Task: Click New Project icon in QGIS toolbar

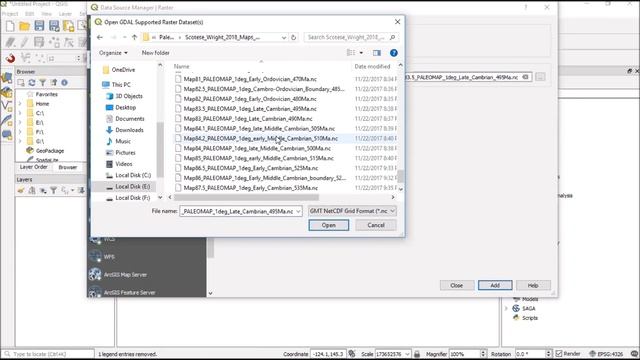Action: point(10,27)
